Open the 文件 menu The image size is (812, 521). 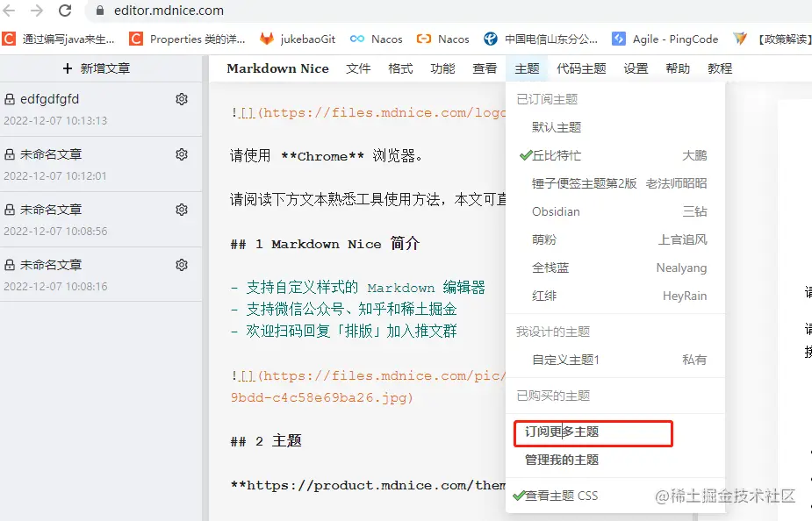tap(358, 68)
